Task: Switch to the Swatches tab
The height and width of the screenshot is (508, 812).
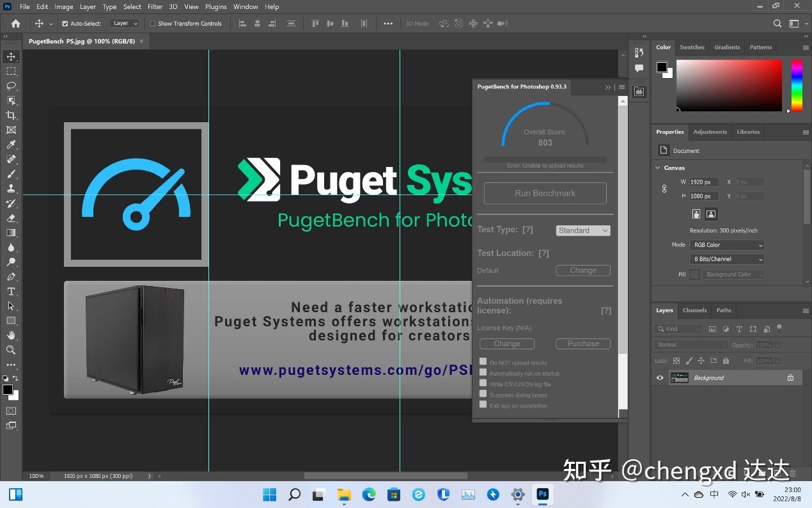Action: coord(692,47)
